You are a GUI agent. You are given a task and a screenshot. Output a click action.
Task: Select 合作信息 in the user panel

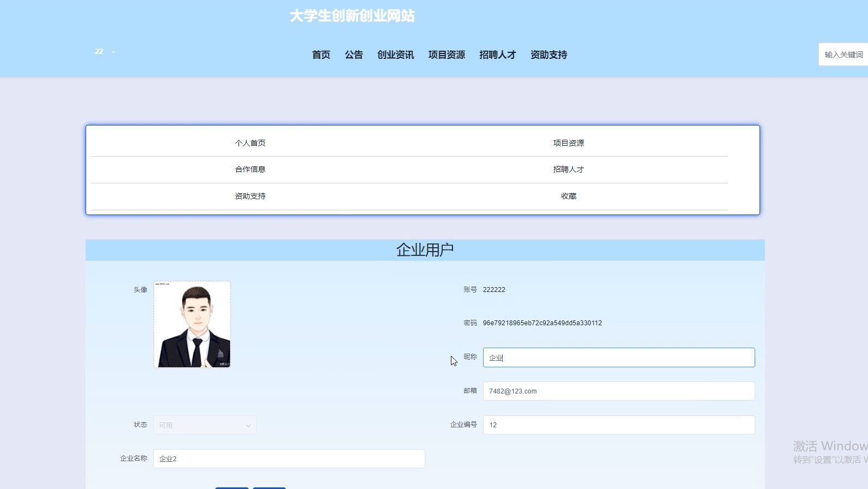click(250, 169)
